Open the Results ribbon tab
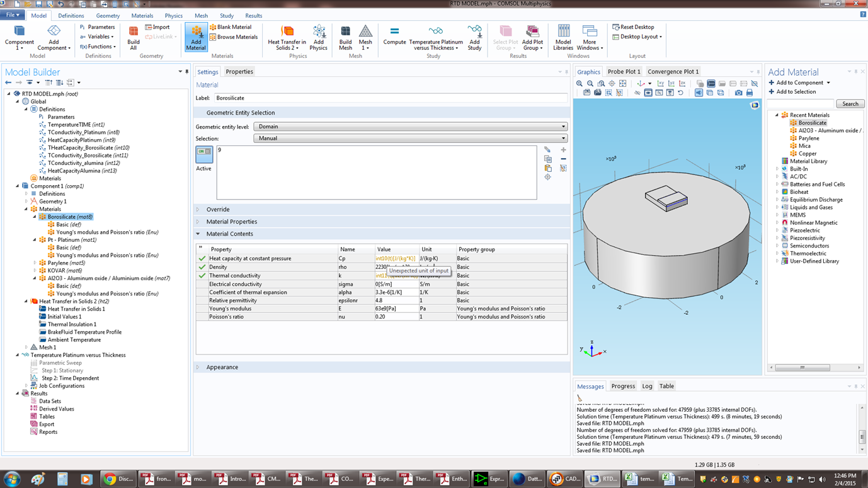 (253, 16)
